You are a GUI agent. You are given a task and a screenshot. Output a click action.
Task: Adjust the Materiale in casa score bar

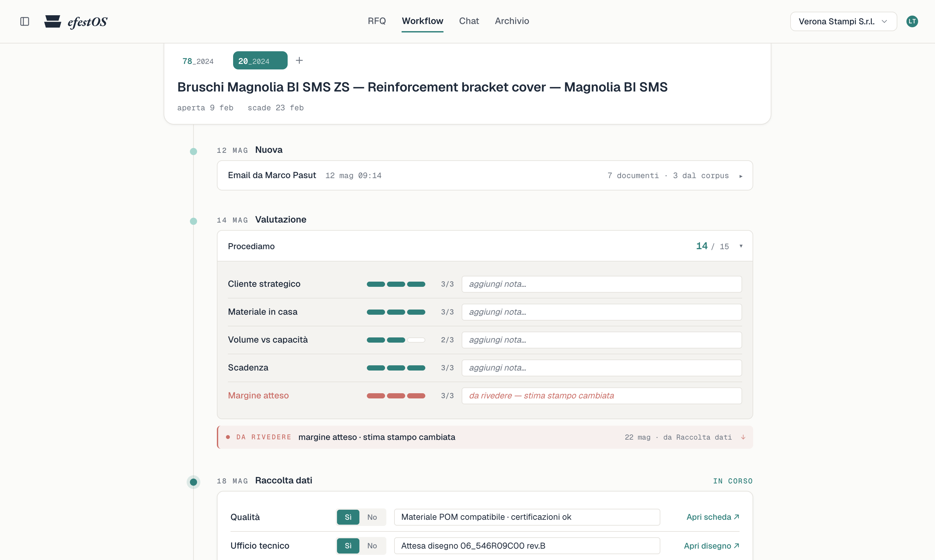coord(396,312)
